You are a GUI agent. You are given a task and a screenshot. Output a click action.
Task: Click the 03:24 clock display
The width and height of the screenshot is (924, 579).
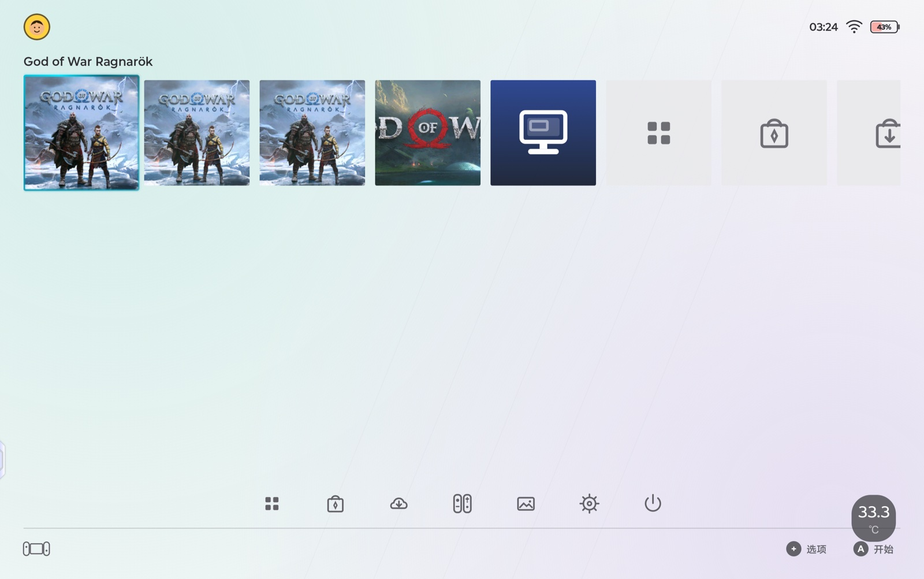coord(824,27)
